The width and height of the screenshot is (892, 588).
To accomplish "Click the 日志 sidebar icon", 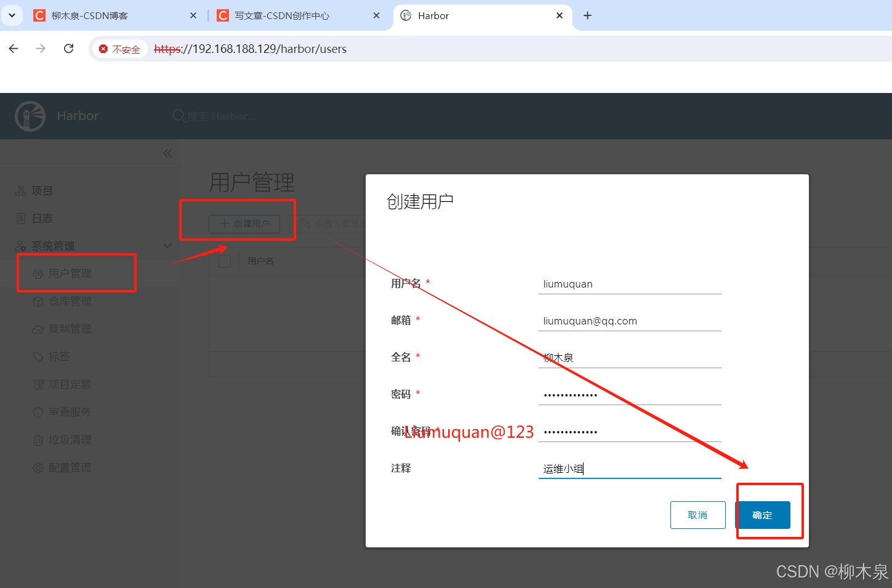I will 21,219.
